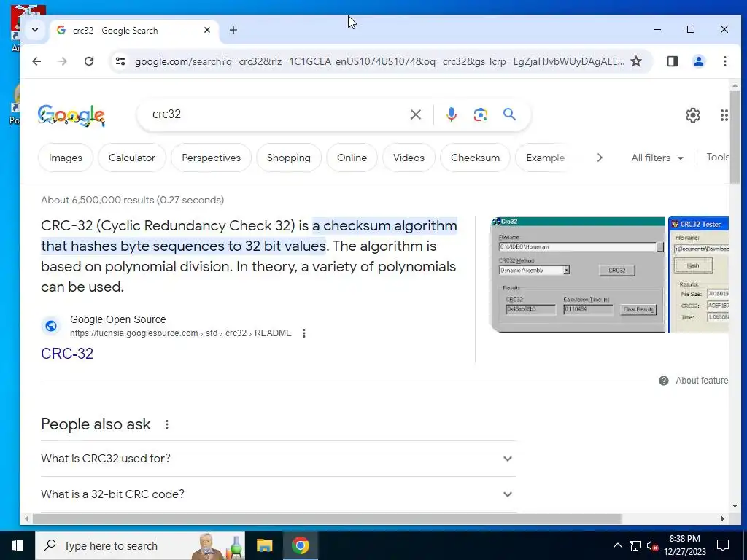The height and width of the screenshot is (560, 747).
Task: Bookmark this page with star icon
Action: coord(636,61)
